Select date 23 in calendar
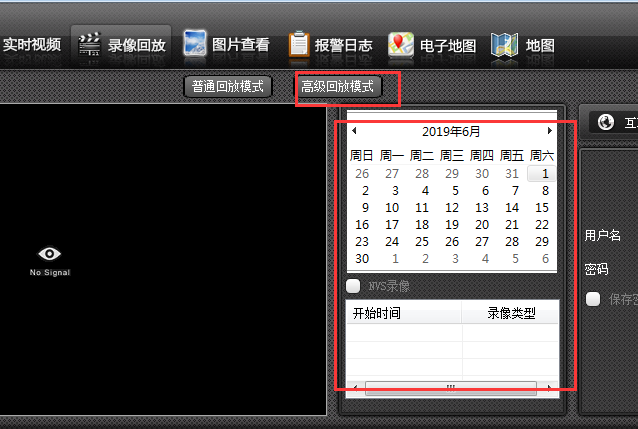This screenshot has height=429, width=638. click(362, 242)
